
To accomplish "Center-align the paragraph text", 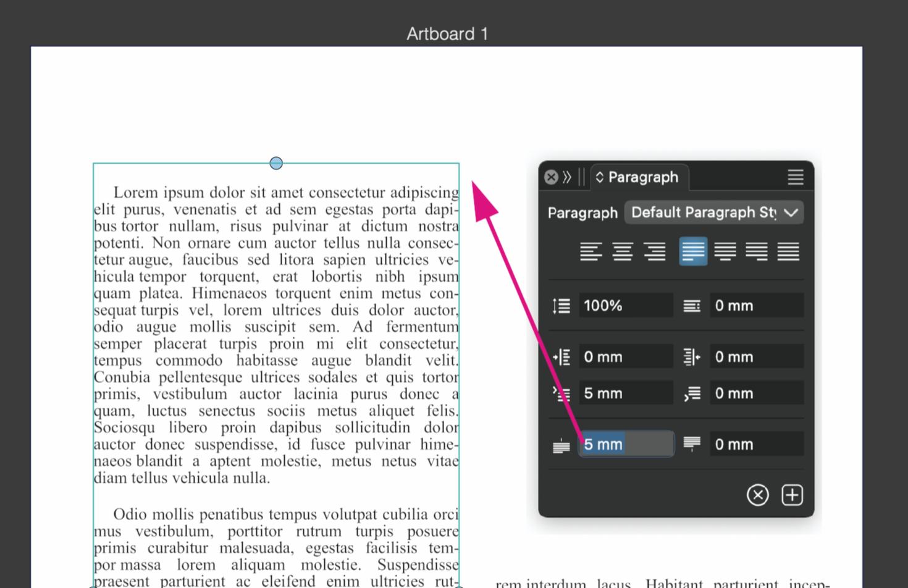I will 622,252.
